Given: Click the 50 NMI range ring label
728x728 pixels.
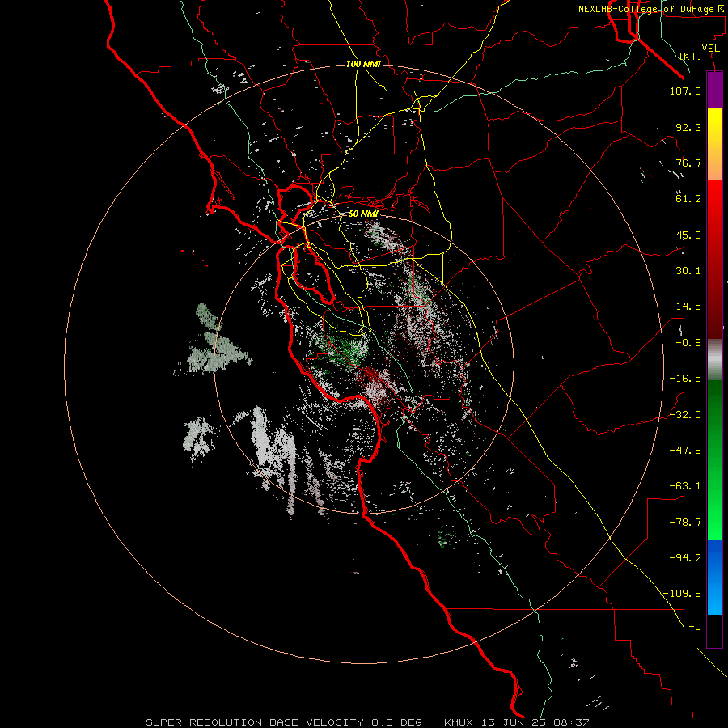Looking at the screenshot, I should [363, 214].
